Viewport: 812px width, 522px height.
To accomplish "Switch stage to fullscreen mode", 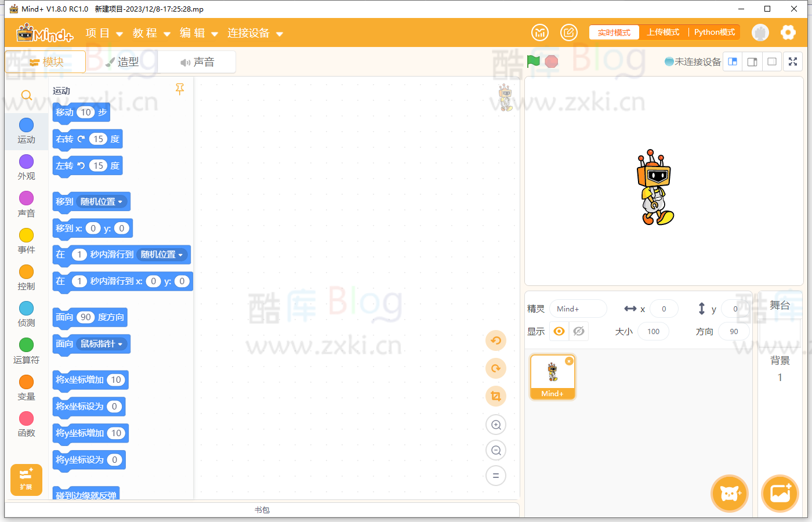I will pyautogui.click(x=792, y=61).
